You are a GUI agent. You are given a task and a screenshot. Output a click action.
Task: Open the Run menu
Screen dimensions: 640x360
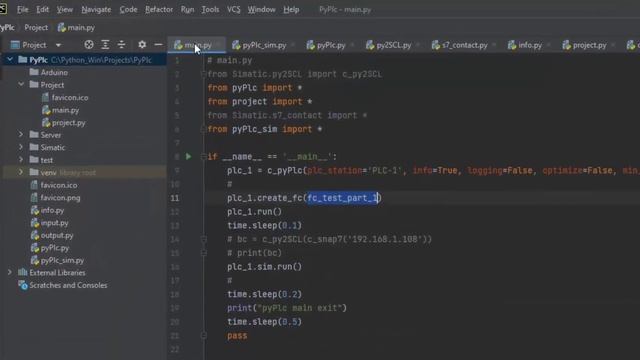187,9
